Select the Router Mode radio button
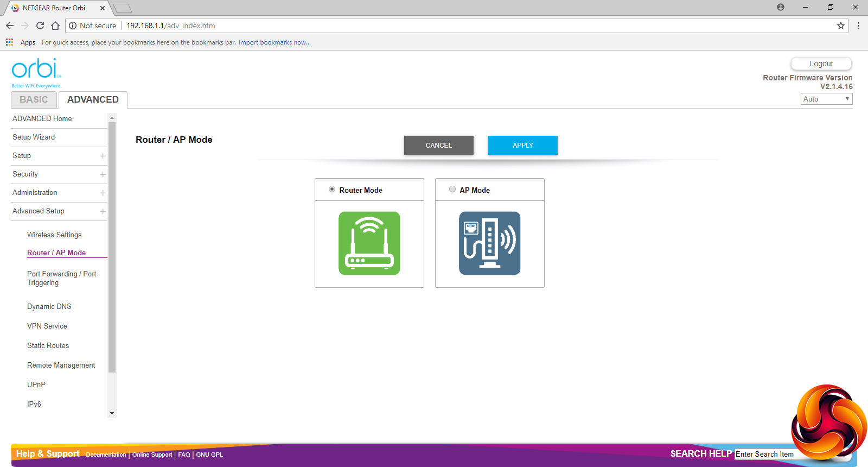 click(x=332, y=190)
